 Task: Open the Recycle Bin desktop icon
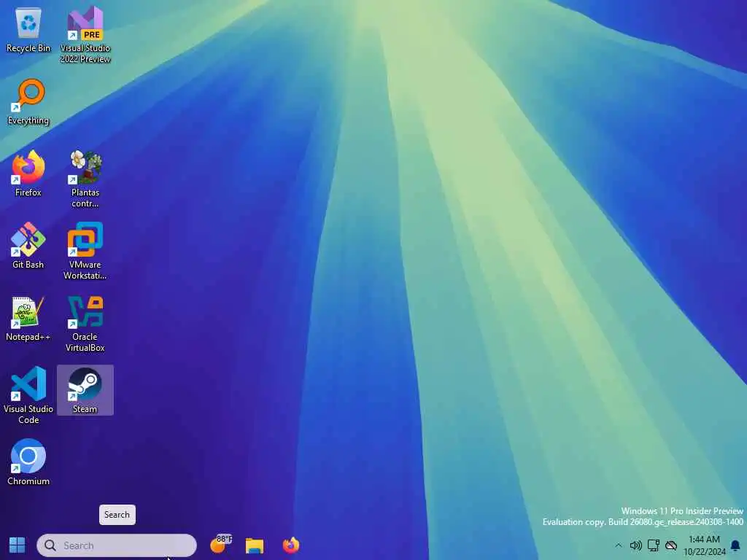tap(28, 31)
